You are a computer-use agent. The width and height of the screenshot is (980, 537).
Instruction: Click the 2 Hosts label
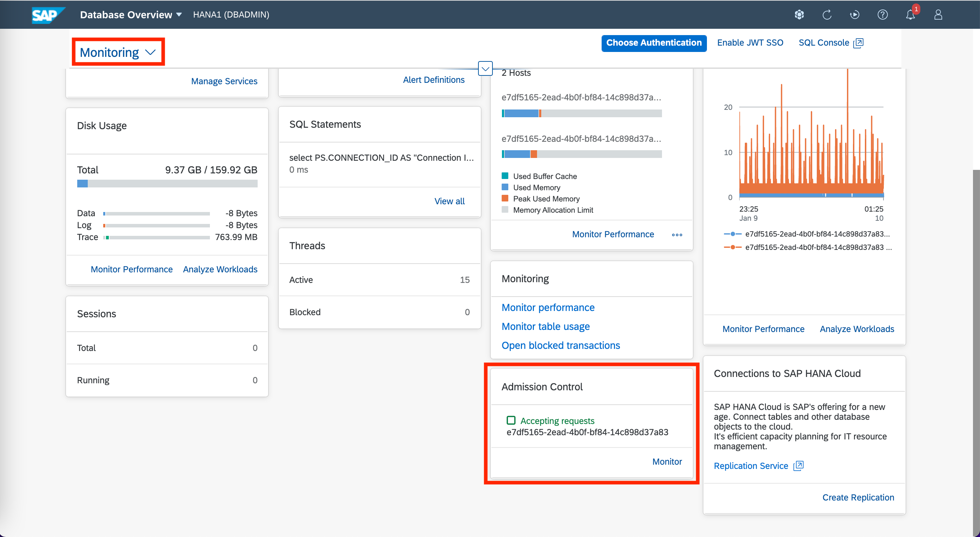(x=516, y=73)
